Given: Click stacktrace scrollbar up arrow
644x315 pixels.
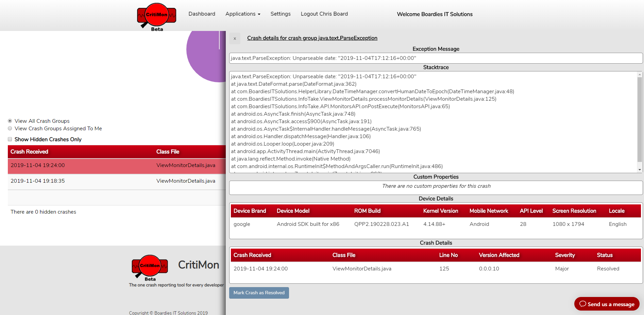Looking at the screenshot, I should [x=640, y=74].
